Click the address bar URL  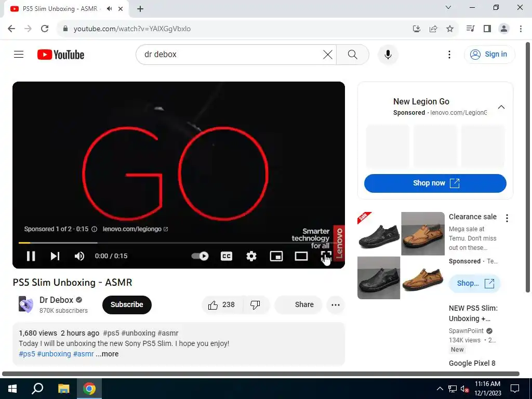pos(132,29)
